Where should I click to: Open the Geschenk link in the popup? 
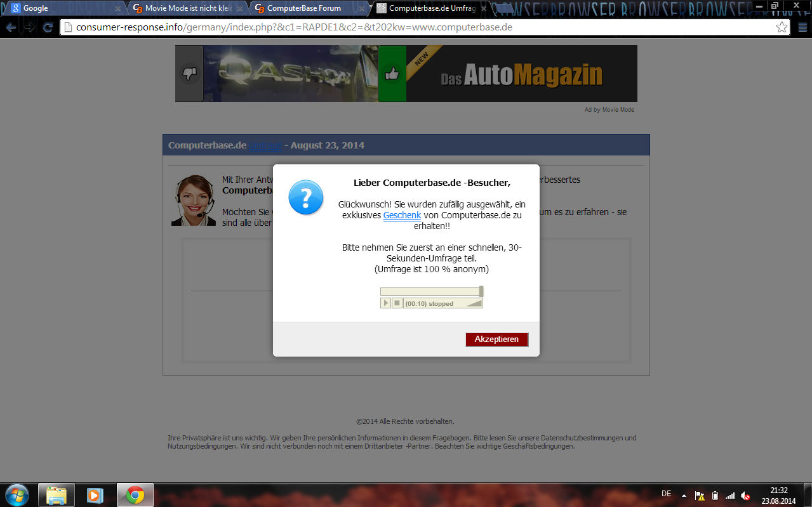402,216
